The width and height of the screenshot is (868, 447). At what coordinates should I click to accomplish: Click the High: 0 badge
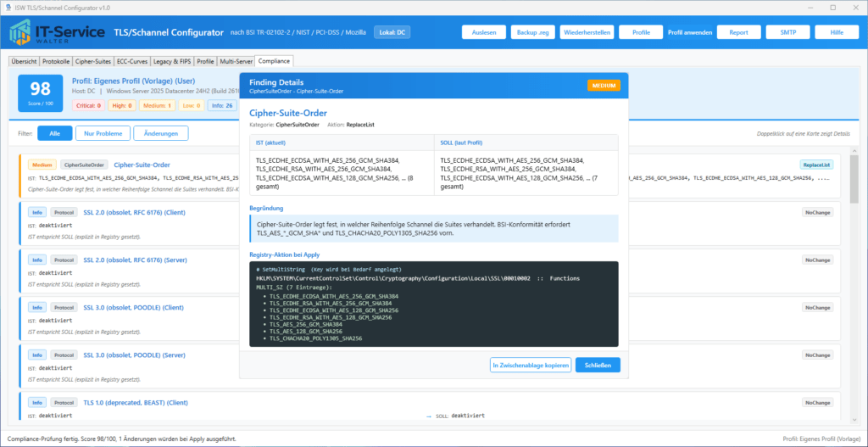click(122, 105)
